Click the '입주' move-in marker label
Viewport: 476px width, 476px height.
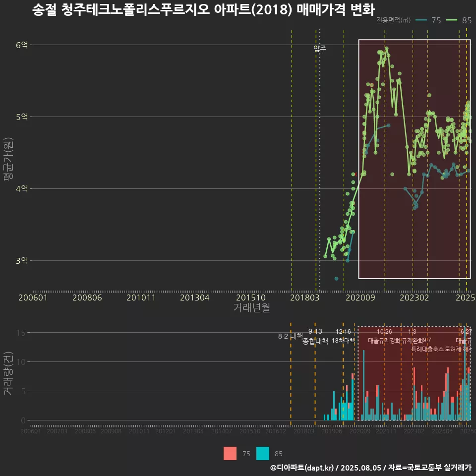pyautogui.click(x=320, y=49)
